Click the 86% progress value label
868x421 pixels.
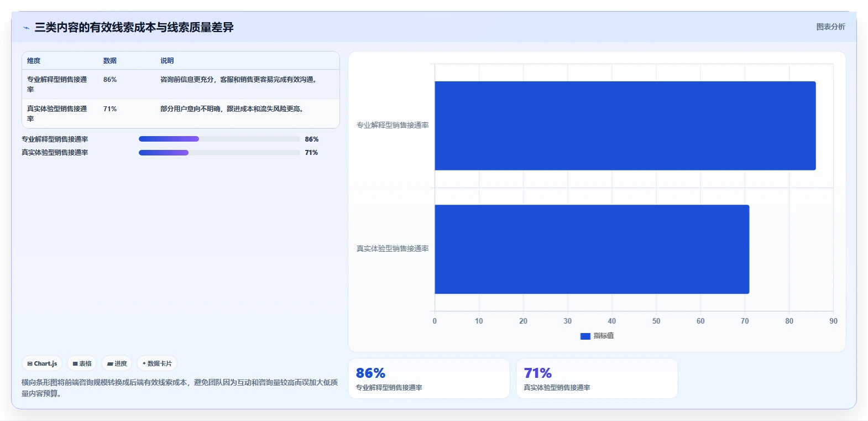[x=312, y=139]
